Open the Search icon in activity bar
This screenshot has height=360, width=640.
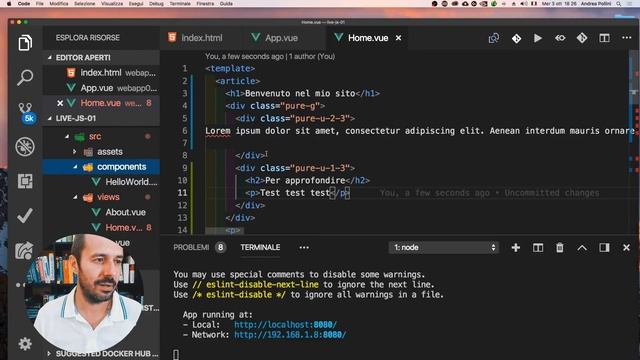(25, 78)
